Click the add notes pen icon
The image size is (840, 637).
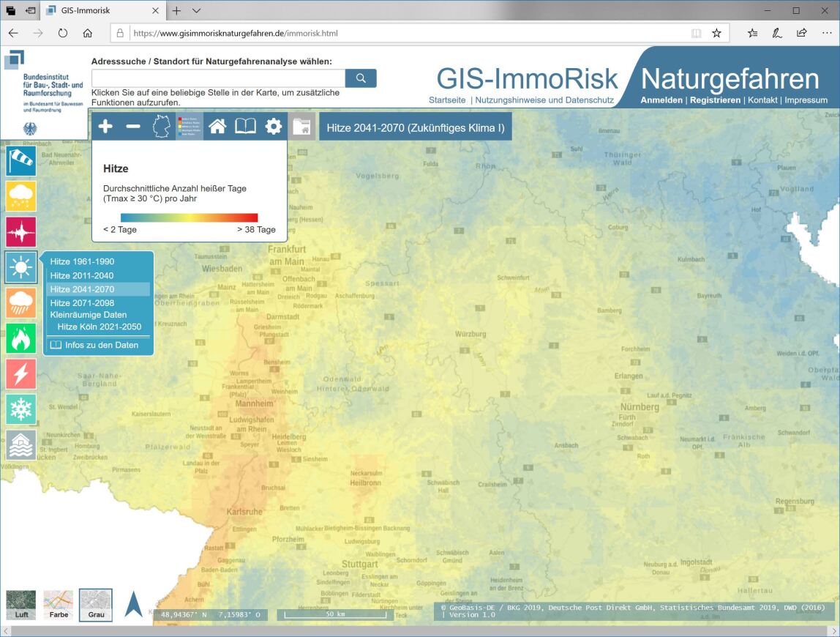[777, 33]
